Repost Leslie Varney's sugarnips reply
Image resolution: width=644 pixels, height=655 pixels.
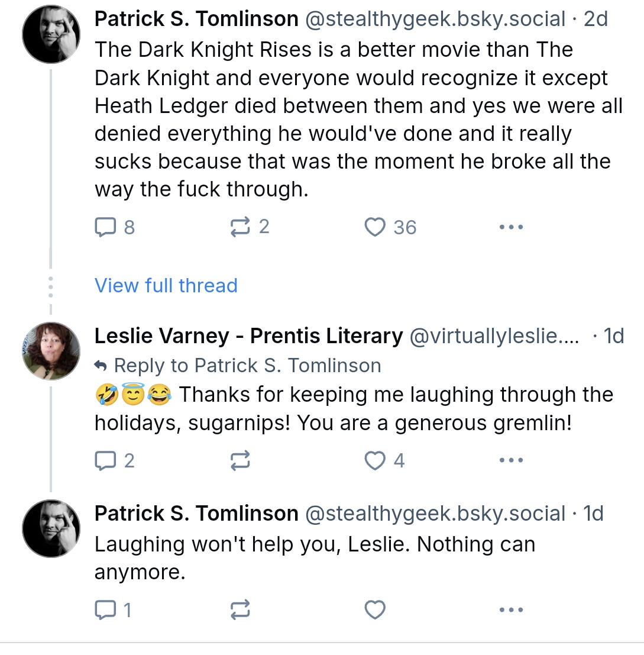[240, 460]
